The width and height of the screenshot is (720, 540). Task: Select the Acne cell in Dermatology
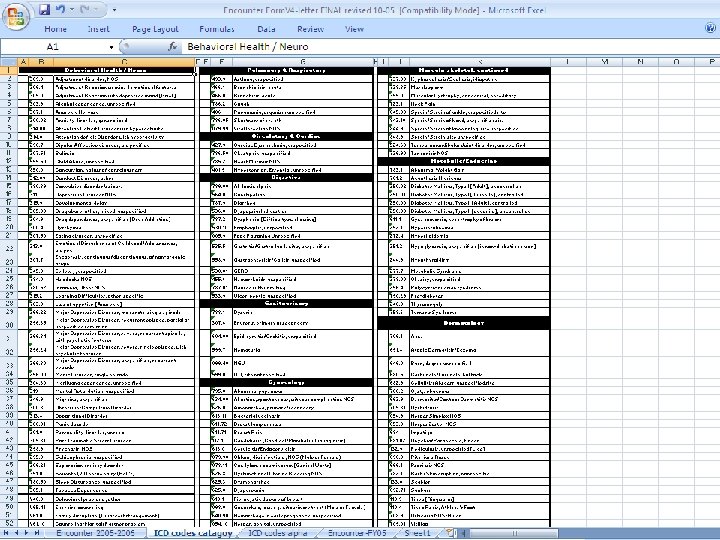(479, 336)
